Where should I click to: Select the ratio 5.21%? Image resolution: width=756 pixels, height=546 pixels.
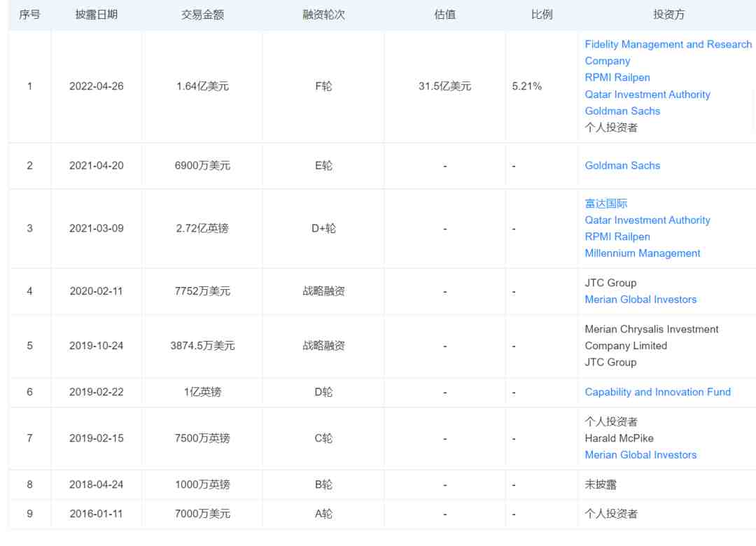[x=526, y=86]
